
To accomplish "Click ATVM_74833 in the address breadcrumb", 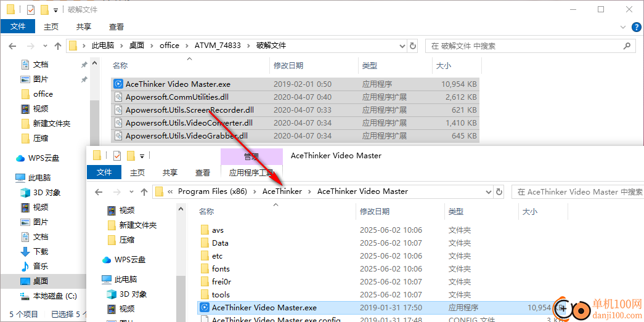I will click(x=218, y=46).
